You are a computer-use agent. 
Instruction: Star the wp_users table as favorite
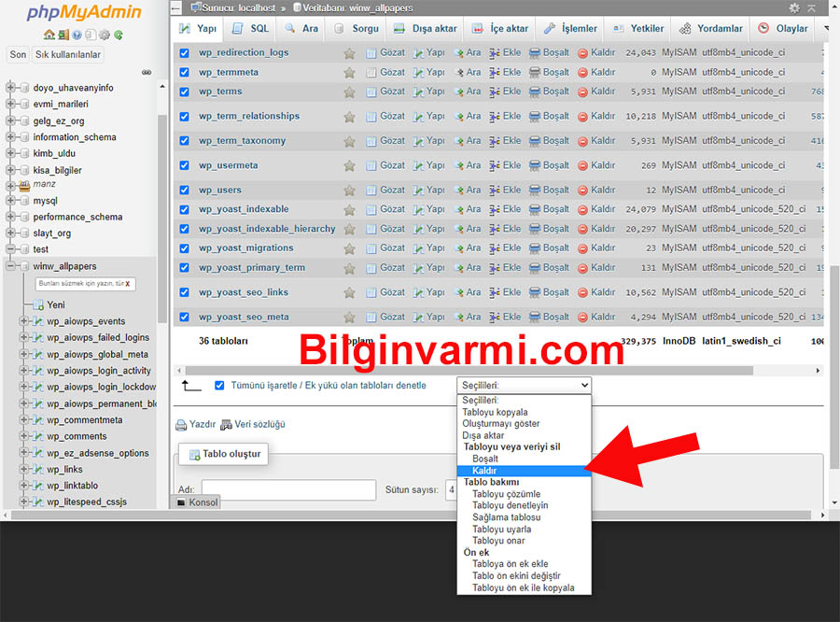point(349,191)
